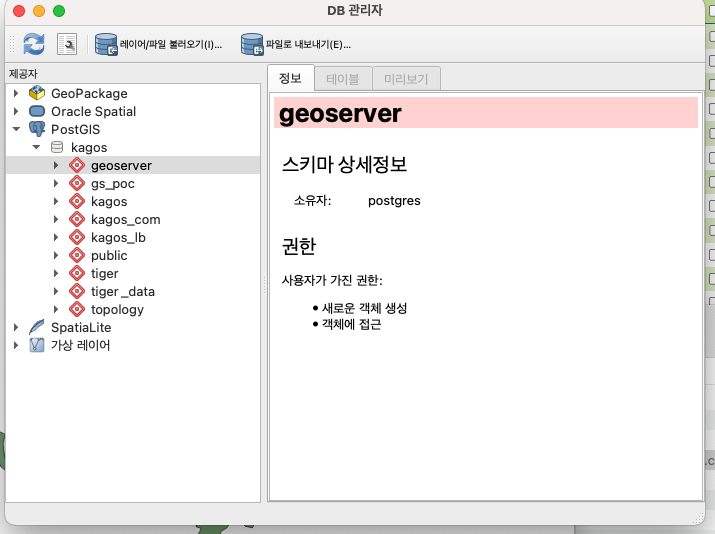Click the geoserver schema diamond icon

tap(77, 165)
